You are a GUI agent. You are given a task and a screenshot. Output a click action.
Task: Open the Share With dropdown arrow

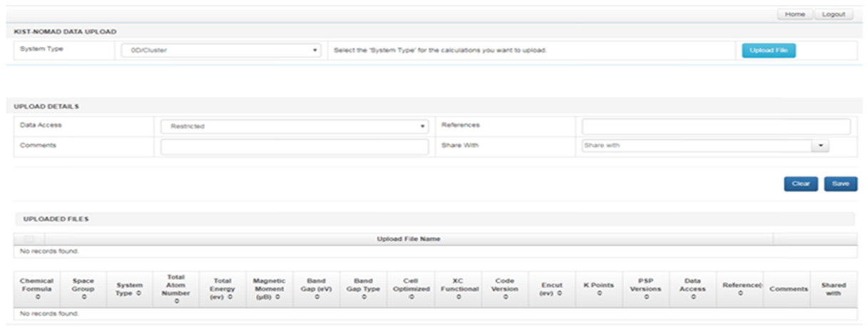[x=820, y=146]
